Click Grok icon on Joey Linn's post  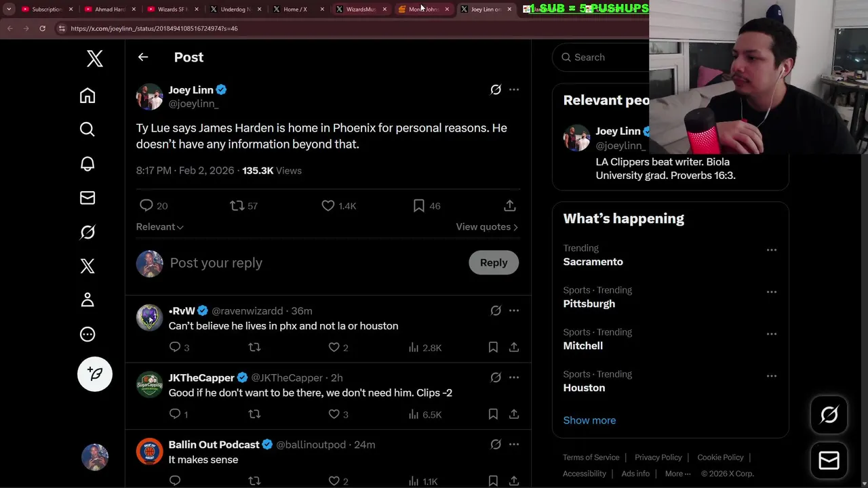tap(496, 89)
